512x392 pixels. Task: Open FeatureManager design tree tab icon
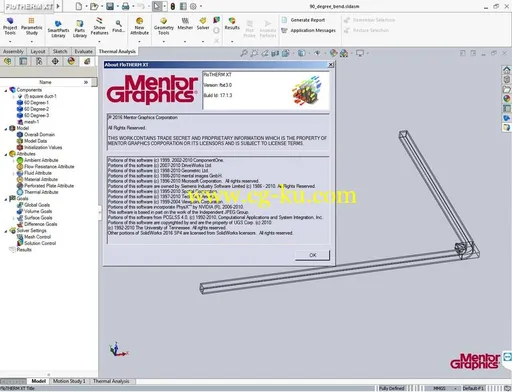pos(8,61)
